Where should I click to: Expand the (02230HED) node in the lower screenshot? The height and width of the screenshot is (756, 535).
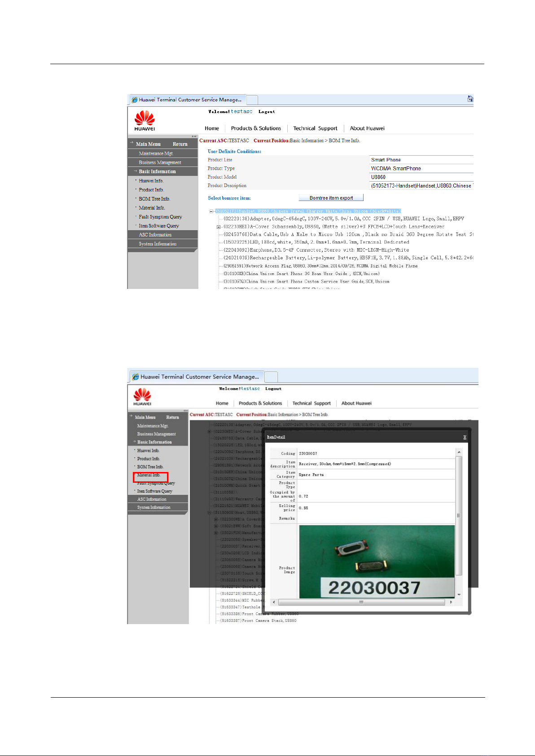pyautogui.click(x=209, y=432)
